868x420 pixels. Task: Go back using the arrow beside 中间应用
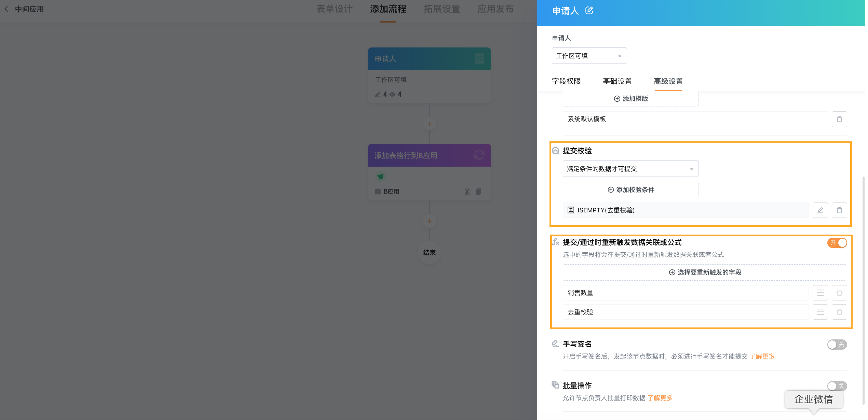click(6, 9)
